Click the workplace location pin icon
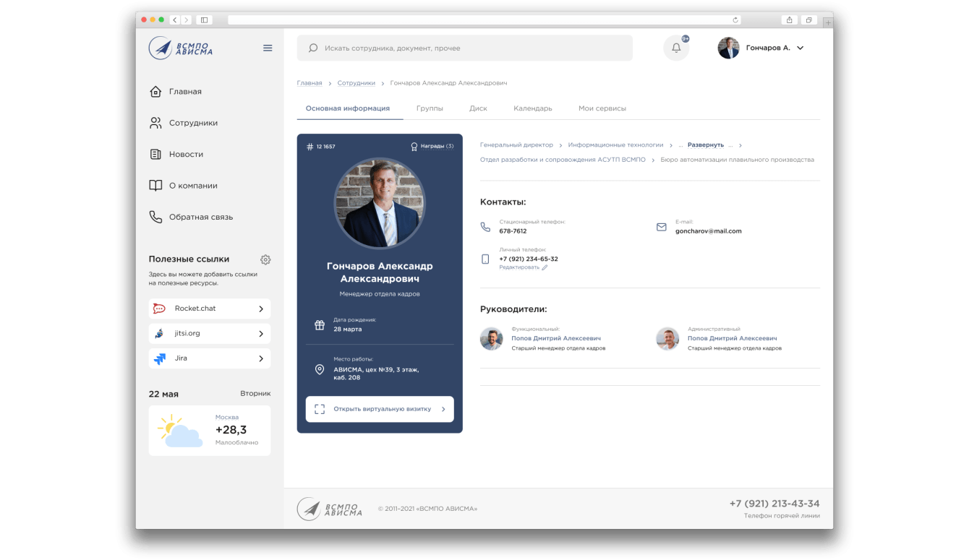 320,369
